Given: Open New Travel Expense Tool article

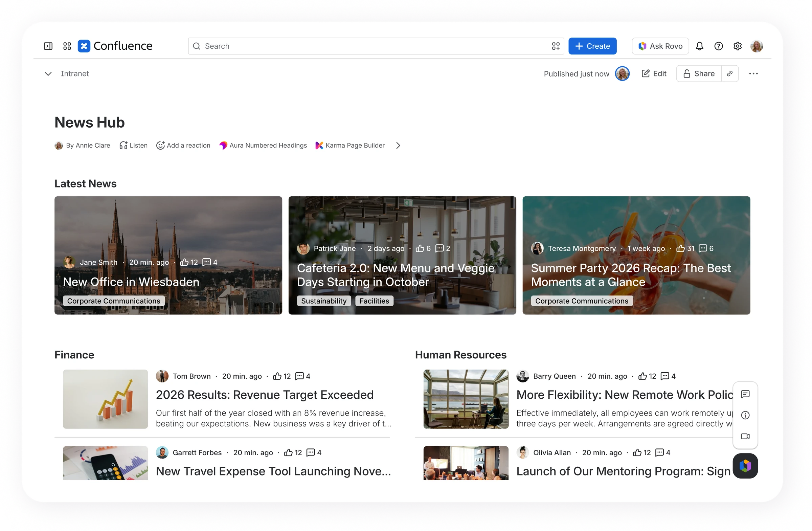Looking at the screenshot, I should coord(273,471).
